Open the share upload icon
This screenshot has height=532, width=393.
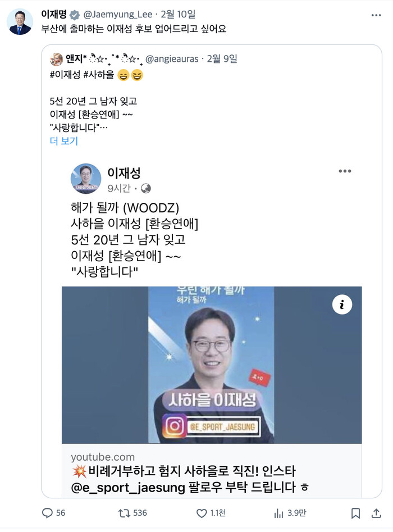click(376, 513)
